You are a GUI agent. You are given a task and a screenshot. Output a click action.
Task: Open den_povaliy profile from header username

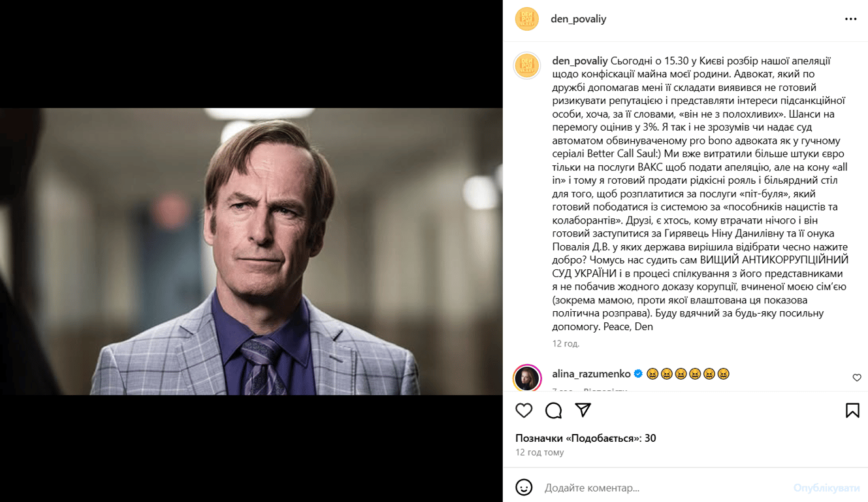(578, 19)
